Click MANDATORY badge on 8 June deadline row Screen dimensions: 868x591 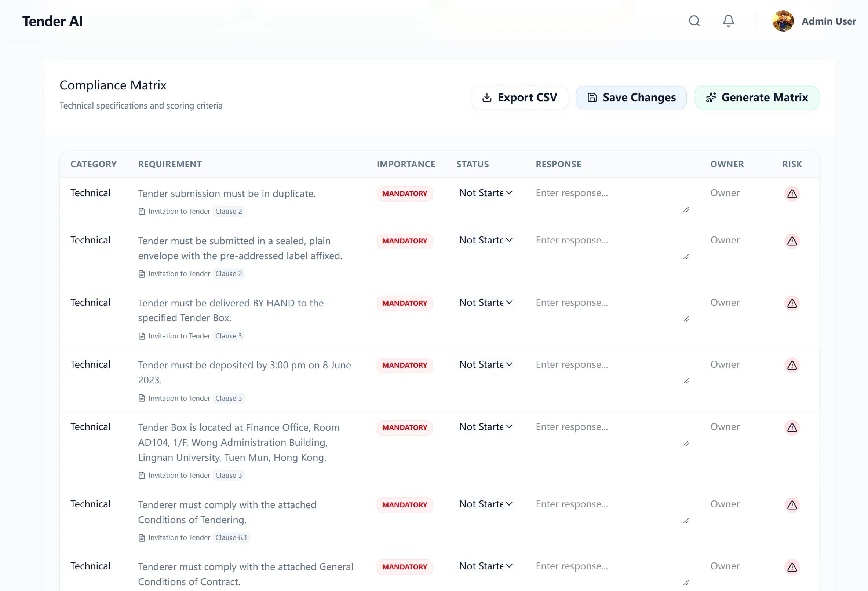pos(405,365)
